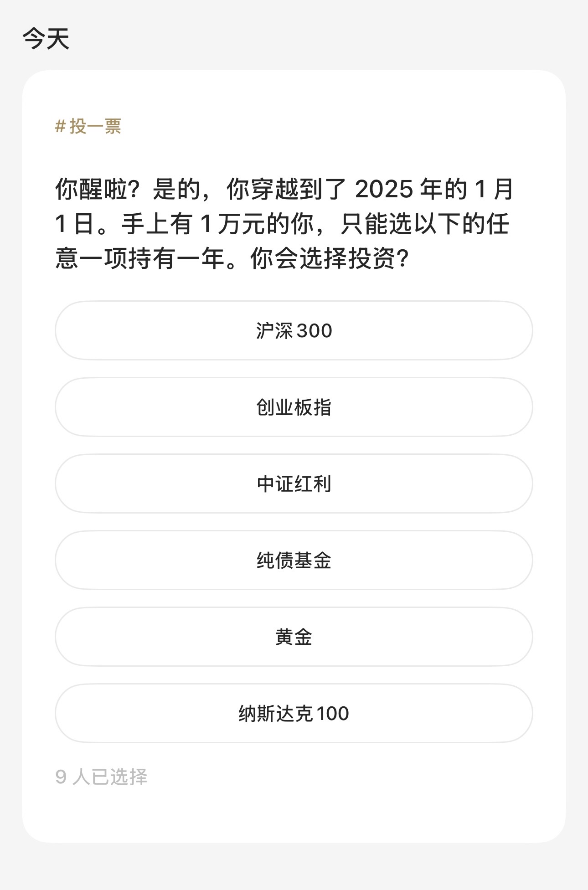Screen dimensions: 588x890
Task: Vote for the CSI 300 index
Action: pos(294,330)
